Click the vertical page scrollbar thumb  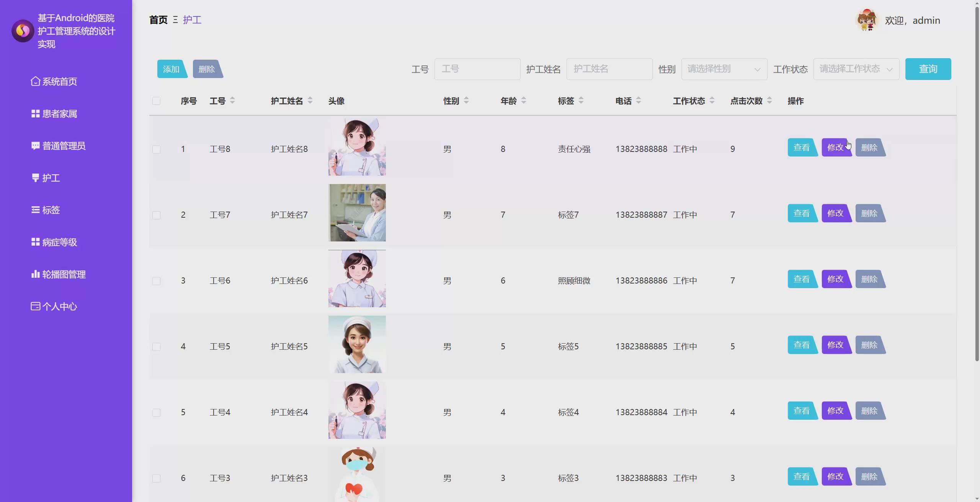pyautogui.click(x=977, y=184)
